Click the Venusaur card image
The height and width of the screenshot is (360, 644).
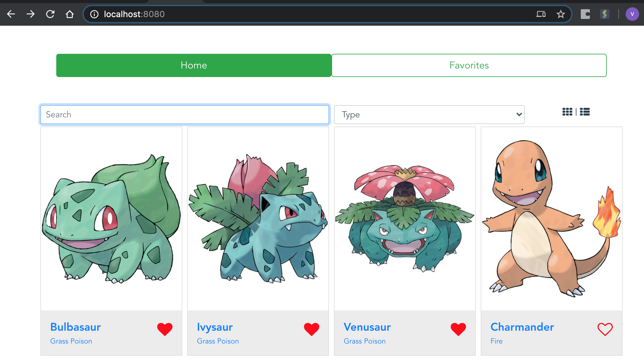(x=405, y=219)
